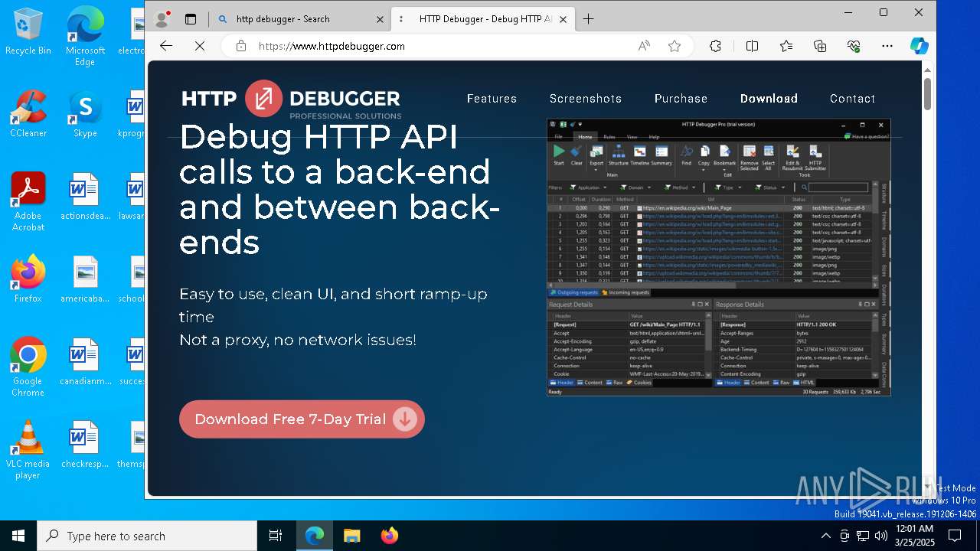The width and height of the screenshot is (980, 551).
Task: Select VLC media player desktop icon
Action: (x=28, y=449)
